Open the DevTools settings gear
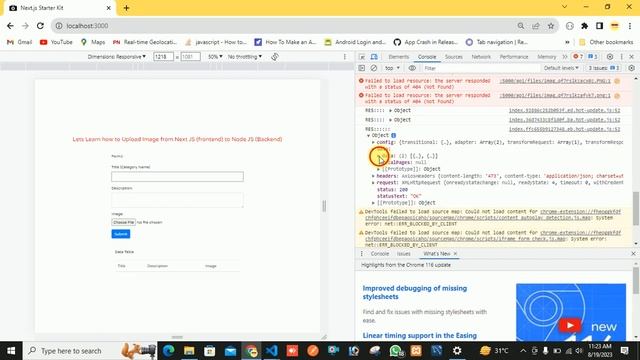Viewport: 640px width, 360px height. pyautogui.click(x=610, y=57)
